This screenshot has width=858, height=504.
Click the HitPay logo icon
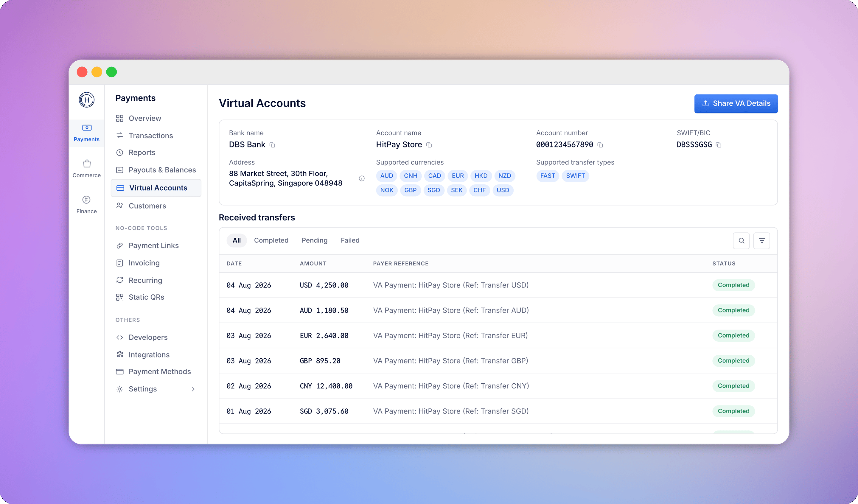point(86,100)
